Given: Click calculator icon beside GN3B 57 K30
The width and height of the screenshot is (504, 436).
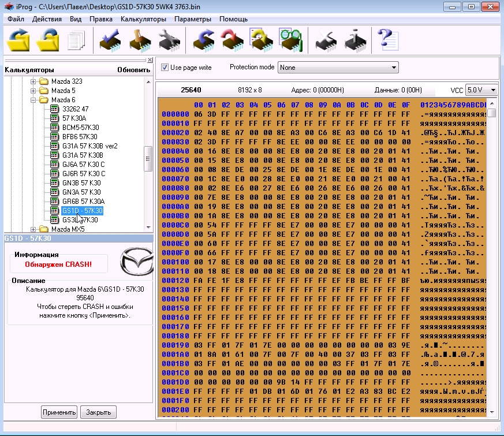Looking at the screenshot, I should (x=54, y=183).
